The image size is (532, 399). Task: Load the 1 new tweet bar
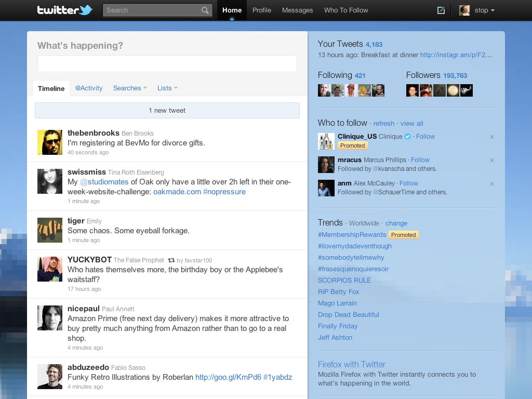(x=167, y=111)
